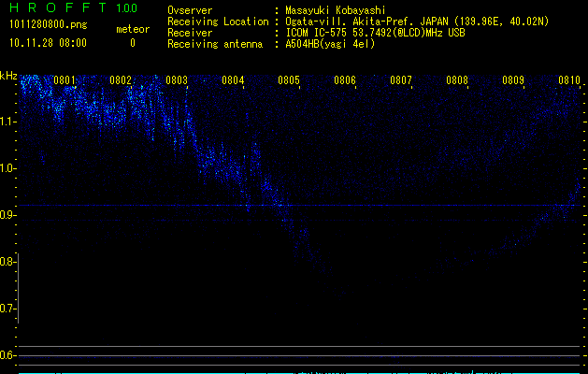Click the 0.9 kHz axis label
588x374 pixels.
[x=7, y=215]
